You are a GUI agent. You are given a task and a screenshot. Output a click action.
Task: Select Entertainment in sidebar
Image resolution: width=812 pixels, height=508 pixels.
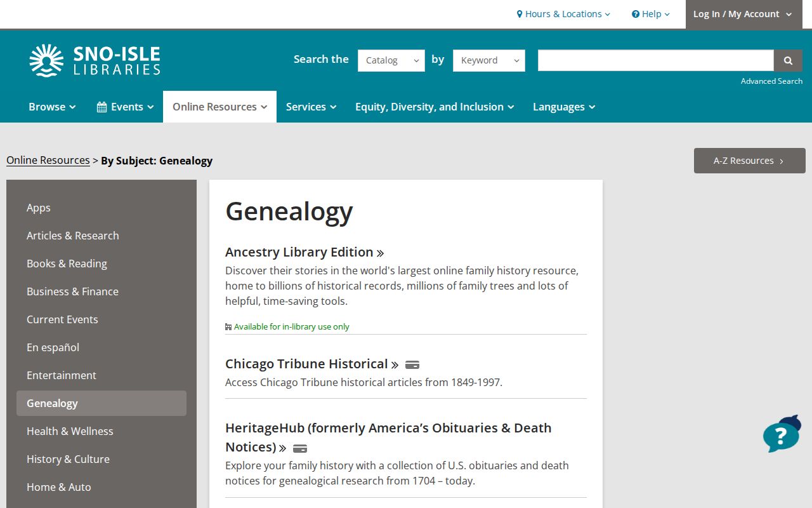(x=101, y=375)
